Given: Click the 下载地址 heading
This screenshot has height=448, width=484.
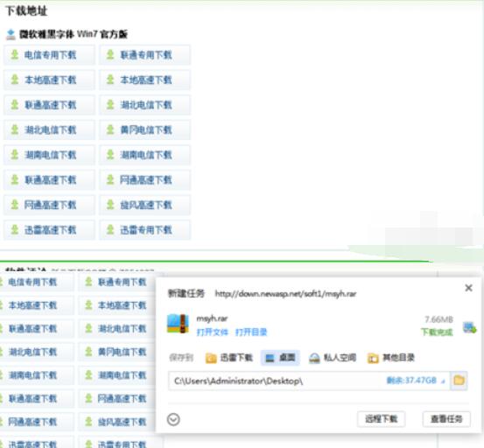Looking at the screenshot, I should (x=26, y=11).
